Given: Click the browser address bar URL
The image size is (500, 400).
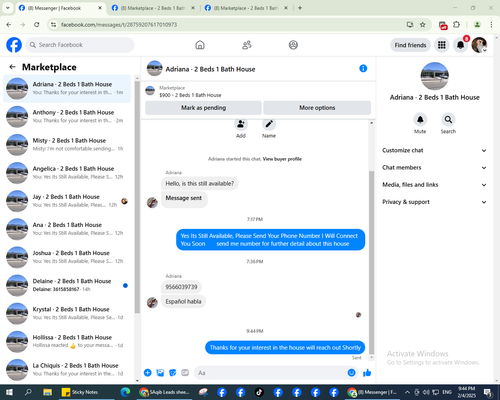Looking at the screenshot, I should (x=119, y=25).
